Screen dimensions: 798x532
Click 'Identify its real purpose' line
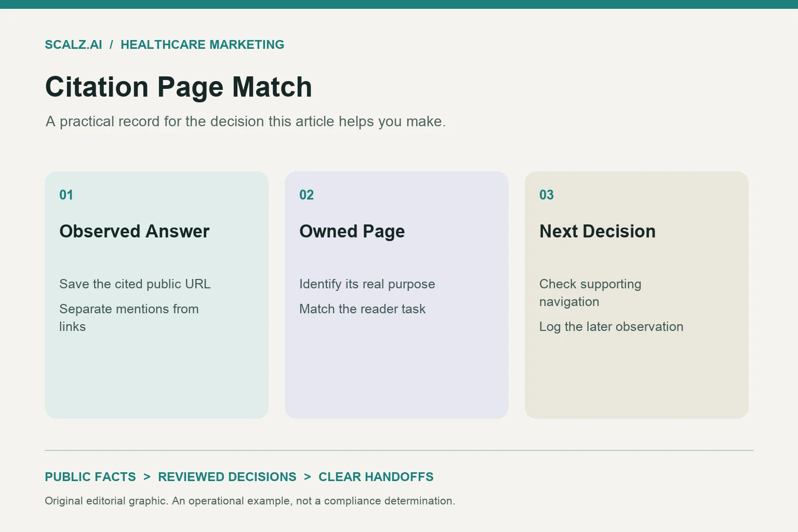pos(367,284)
